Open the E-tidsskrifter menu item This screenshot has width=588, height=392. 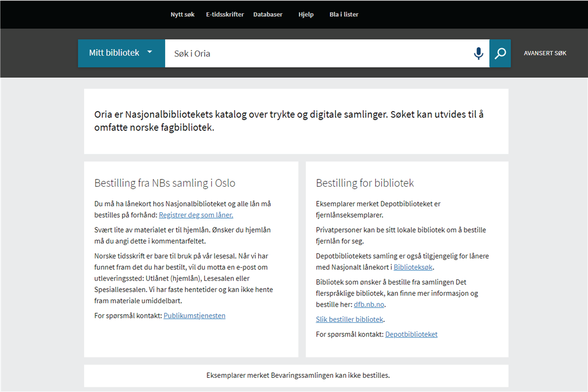tap(225, 15)
